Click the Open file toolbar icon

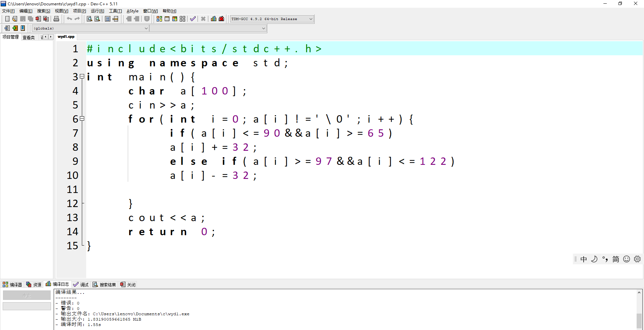pyautogui.click(x=15, y=19)
